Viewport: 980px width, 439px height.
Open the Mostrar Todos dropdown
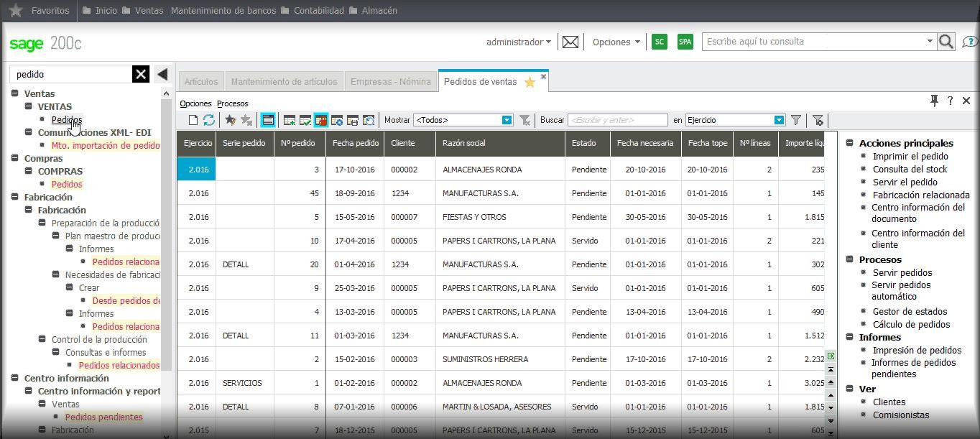(x=507, y=120)
